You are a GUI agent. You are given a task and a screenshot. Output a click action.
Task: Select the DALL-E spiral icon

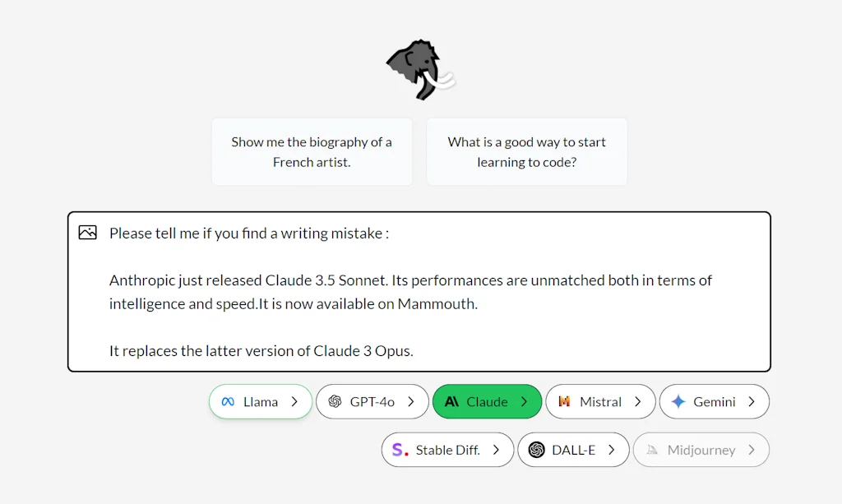(539, 450)
